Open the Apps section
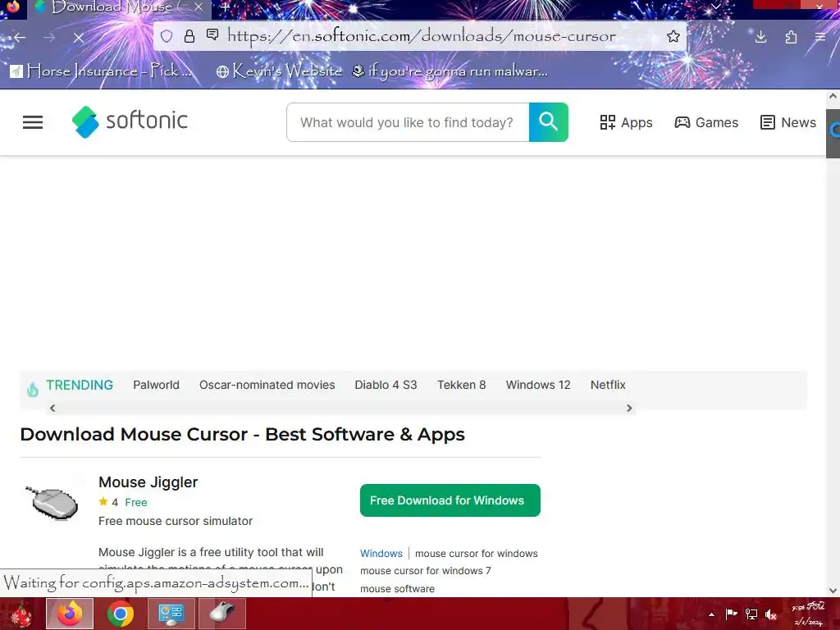Image resolution: width=840 pixels, height=630 pixels. tap(626, 123)
